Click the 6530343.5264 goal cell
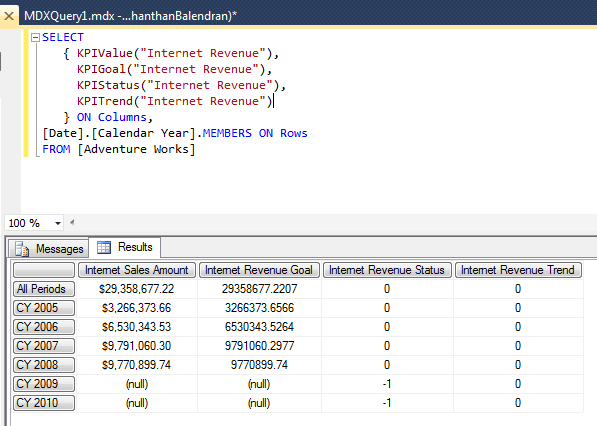The width and height of the screenshot is (597, 426). (x=259, y=327)
